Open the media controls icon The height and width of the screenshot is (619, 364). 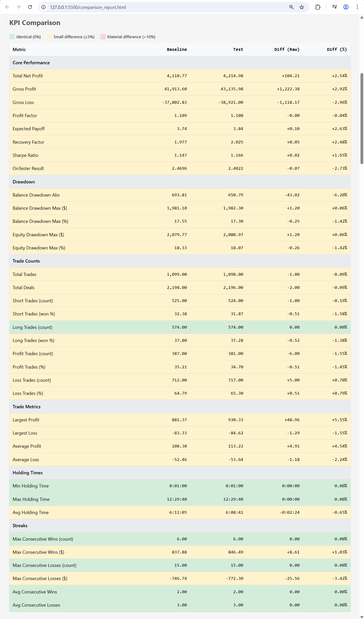click(x=335, y=7)
